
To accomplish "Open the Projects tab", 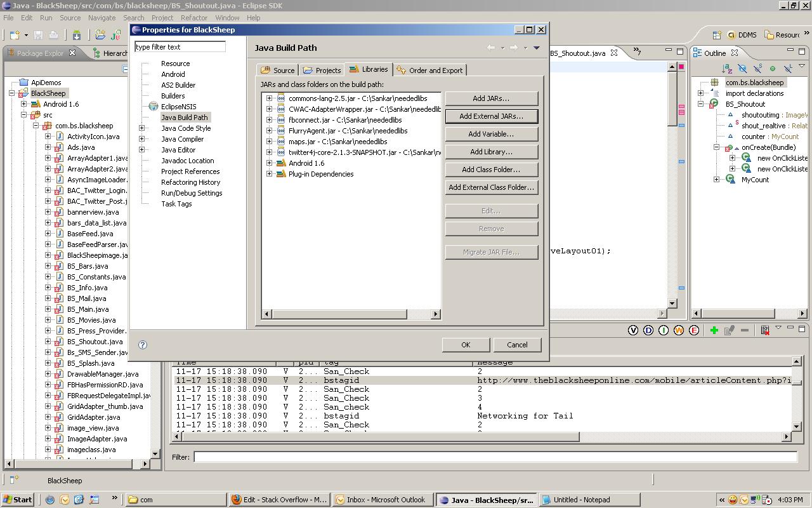I will (322, 70).
